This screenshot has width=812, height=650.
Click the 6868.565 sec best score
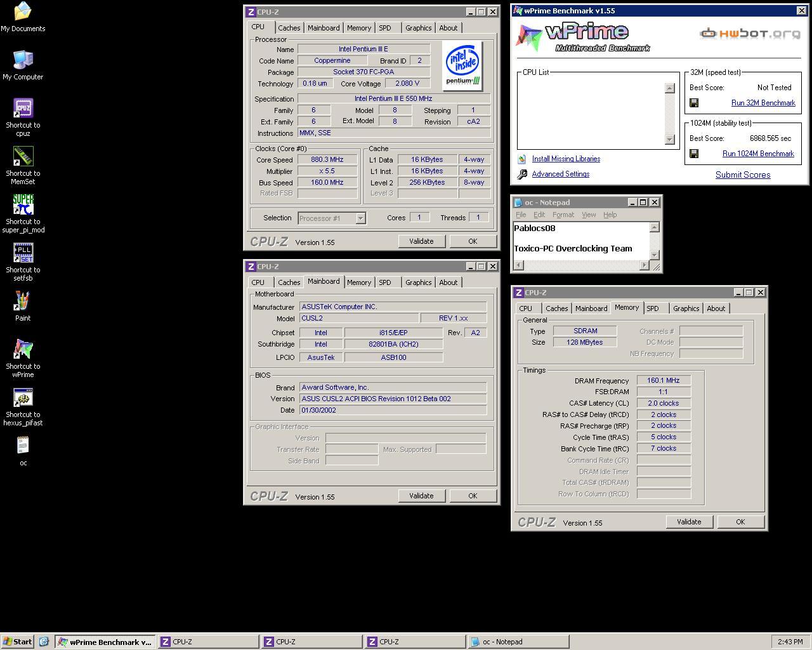pos(770,138)
